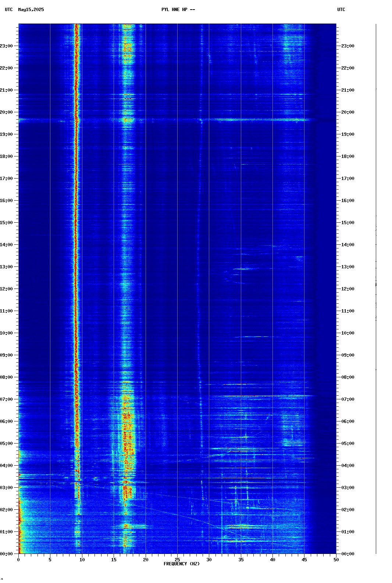Select the left 18:00 time label
This screenshot has width=392, height=583.
tap(6, 156)
